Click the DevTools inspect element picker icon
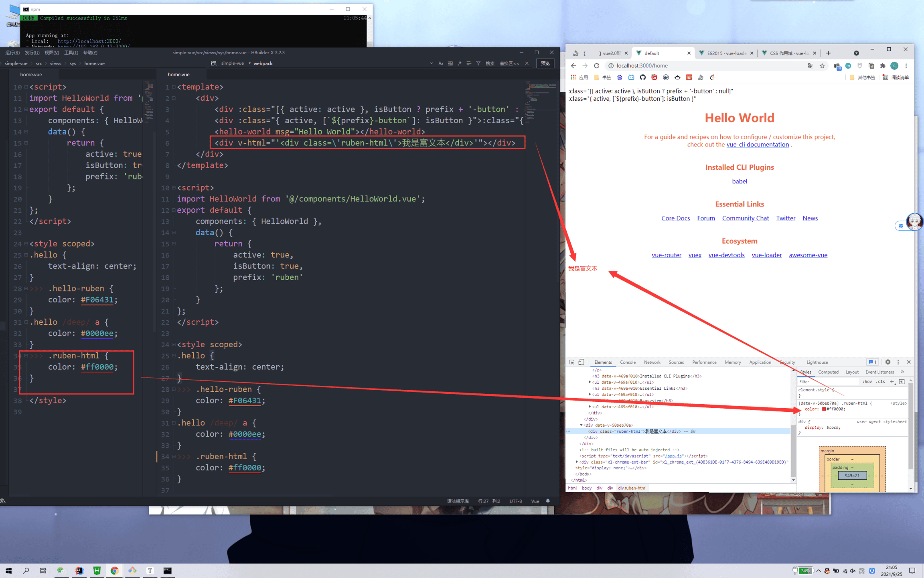Screen dimensions: 924x578 point(571,362)
